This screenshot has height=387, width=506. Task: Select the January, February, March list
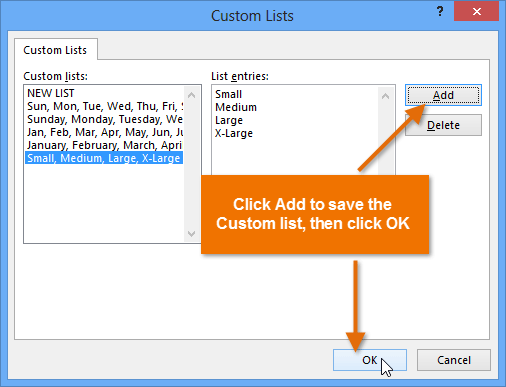[x=104, y=145]
